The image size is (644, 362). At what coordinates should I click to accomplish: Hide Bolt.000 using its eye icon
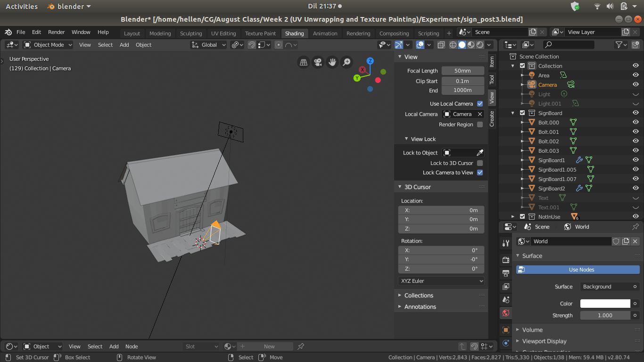[x=636, y=123]
